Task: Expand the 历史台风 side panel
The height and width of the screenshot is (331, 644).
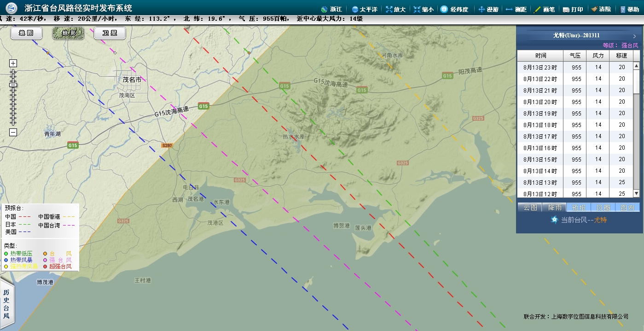Action: 6,304
